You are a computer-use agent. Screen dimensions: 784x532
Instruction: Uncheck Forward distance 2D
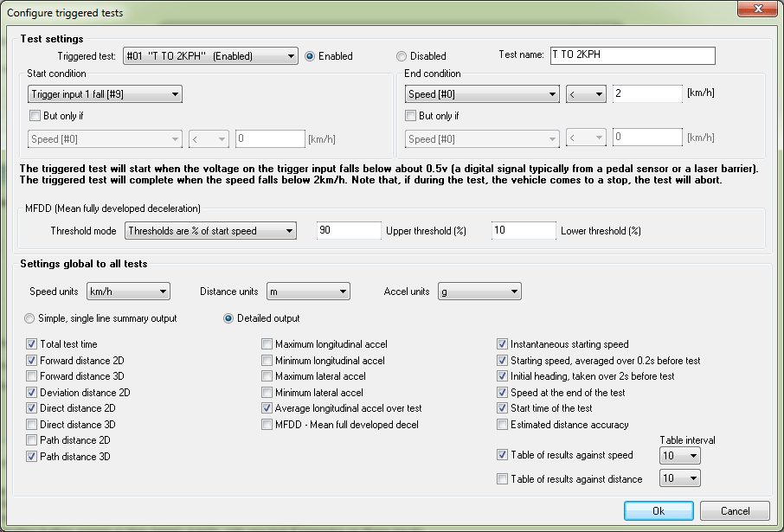[x=31, y=361]
